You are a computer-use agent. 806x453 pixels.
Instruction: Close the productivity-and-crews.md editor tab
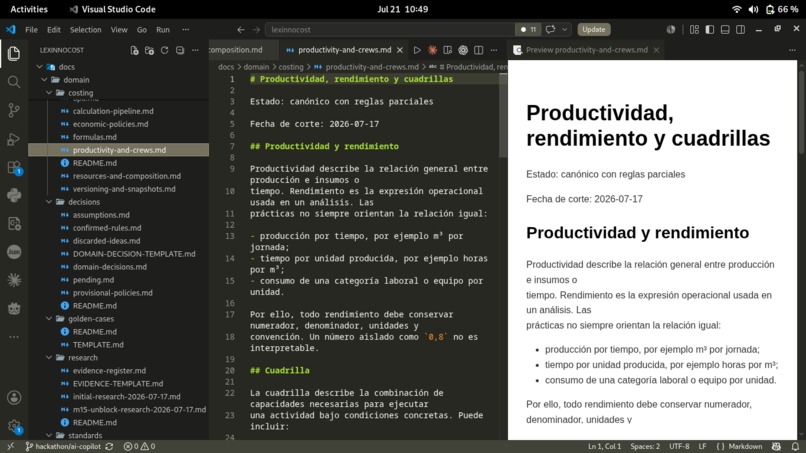coord(400,50)
